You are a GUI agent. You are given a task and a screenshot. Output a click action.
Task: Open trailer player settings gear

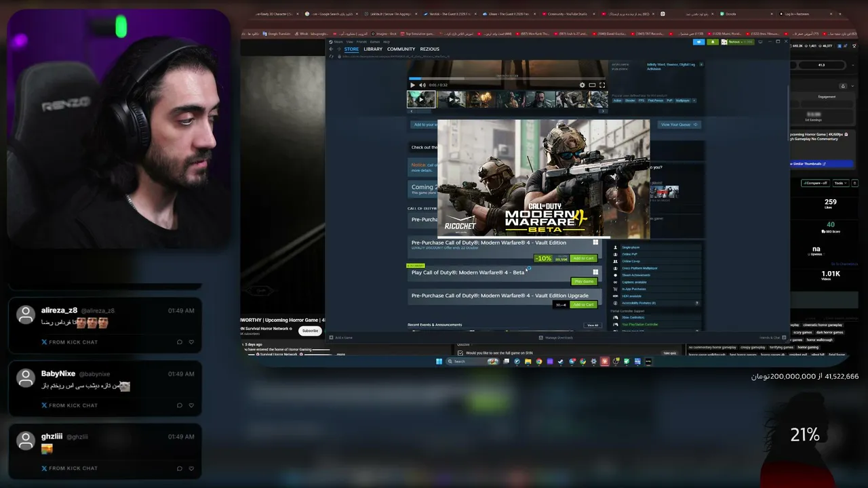click(x=582, y=85)
